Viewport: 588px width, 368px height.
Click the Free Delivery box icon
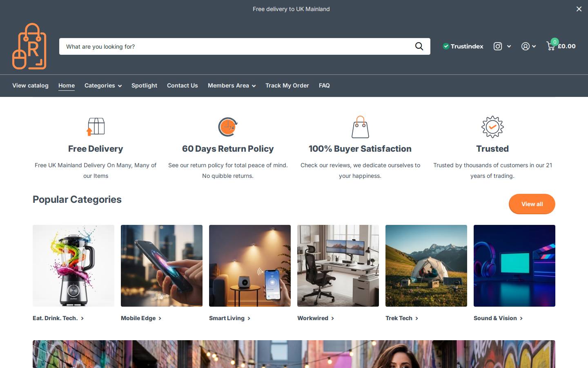96,127
